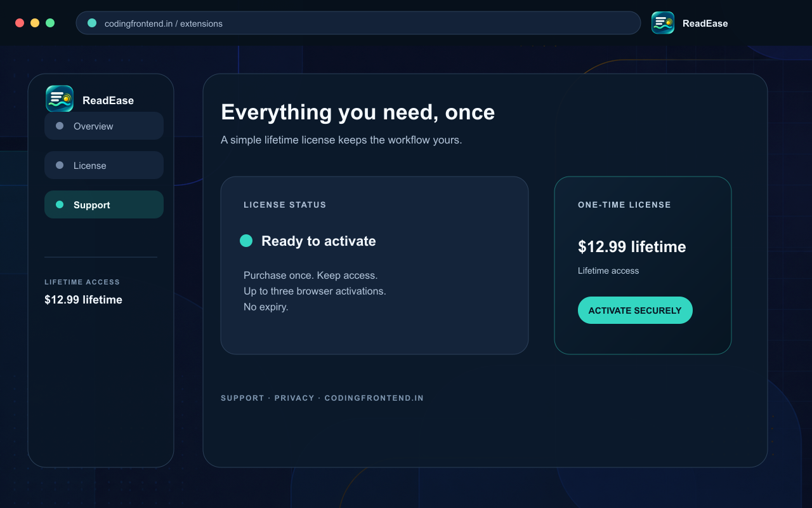Click the "LIFETIME ACCESS" sidebar label
This screenshot has width=812, height=508.
[x=82, y=282]
